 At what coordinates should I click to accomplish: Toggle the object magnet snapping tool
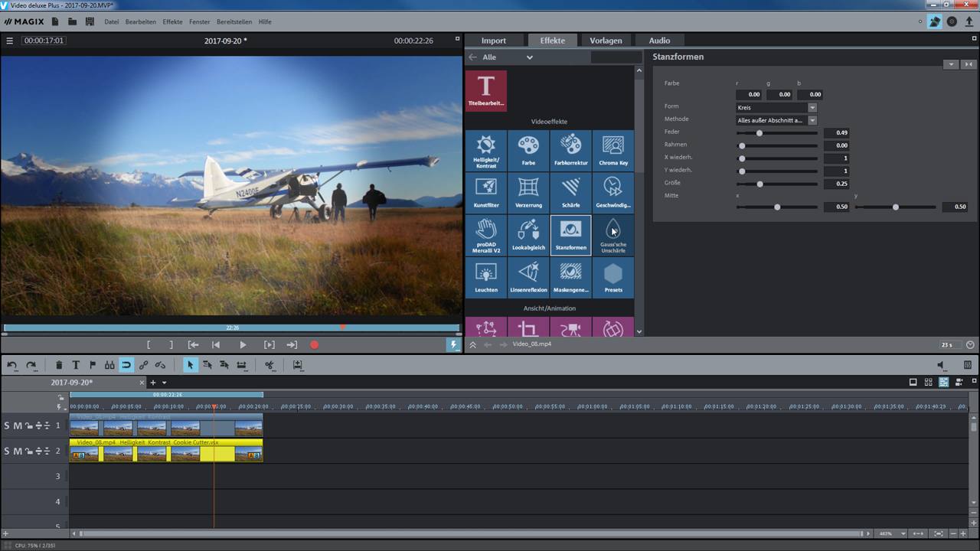coord(126,365)
